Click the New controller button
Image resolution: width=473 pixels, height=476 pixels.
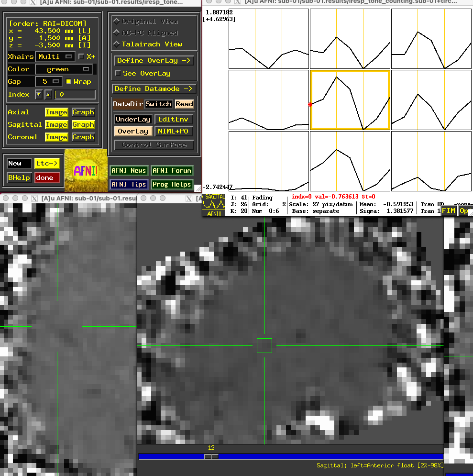click(19, 163)
